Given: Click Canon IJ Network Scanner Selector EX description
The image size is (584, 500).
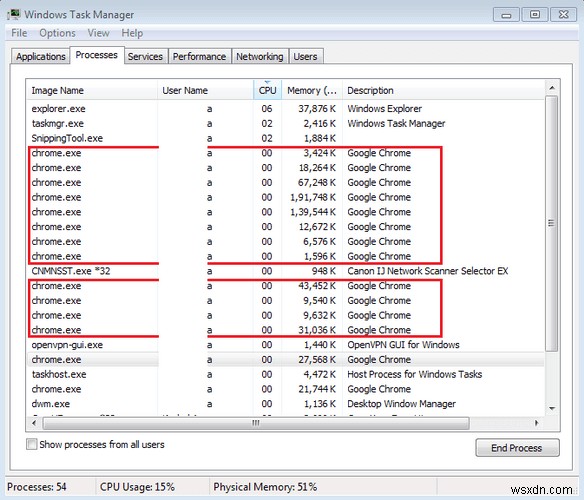Looking at the screenshot, I should 428,271.
